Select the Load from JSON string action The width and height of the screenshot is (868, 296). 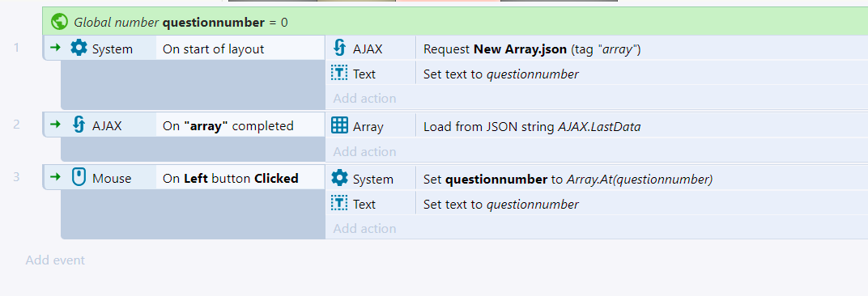click(642, 127)
